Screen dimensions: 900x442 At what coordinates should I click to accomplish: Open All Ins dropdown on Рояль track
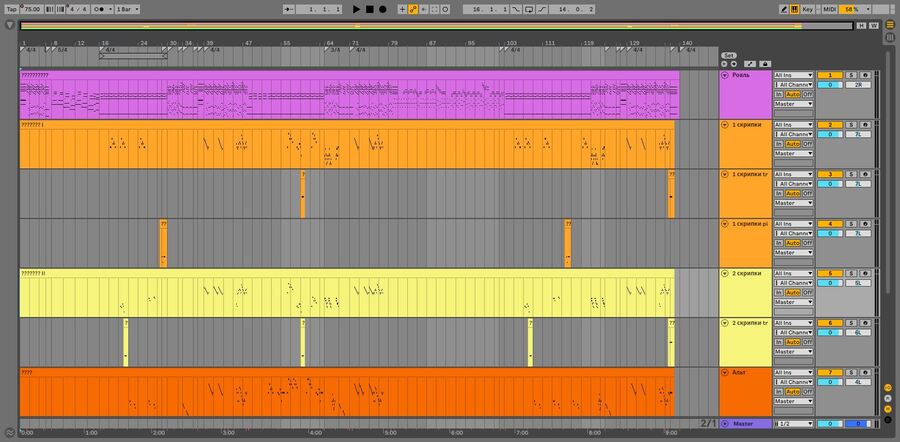click(x=793, y=75)
